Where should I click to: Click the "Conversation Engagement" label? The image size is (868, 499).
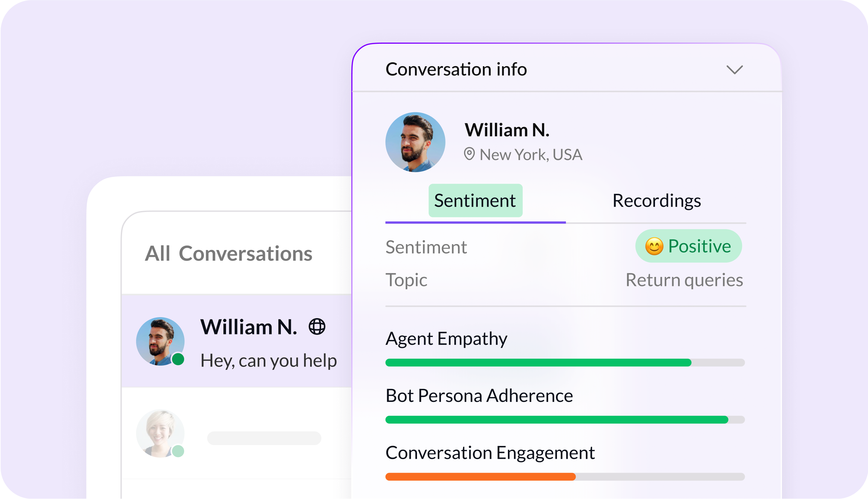[490, 453]
